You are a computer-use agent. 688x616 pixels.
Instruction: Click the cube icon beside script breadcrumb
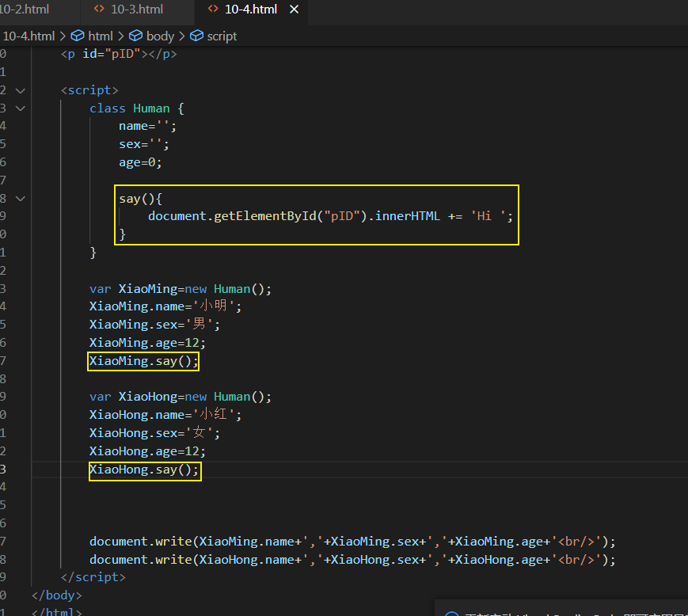(x=196, y=36)
